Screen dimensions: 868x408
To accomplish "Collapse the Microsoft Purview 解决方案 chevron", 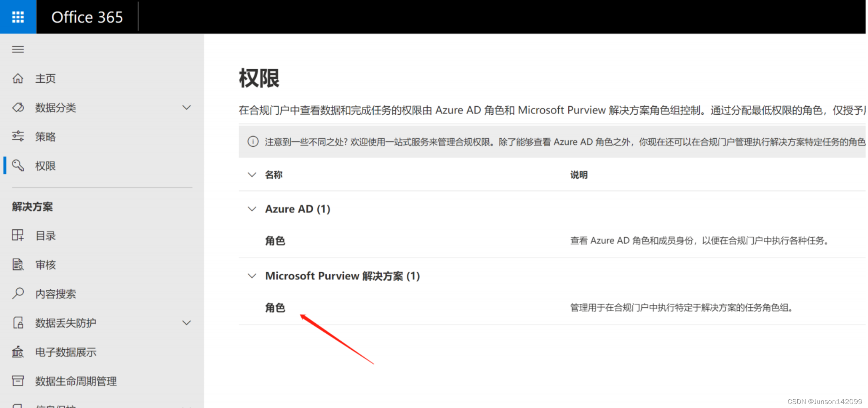I will click(x=252, y=276).
